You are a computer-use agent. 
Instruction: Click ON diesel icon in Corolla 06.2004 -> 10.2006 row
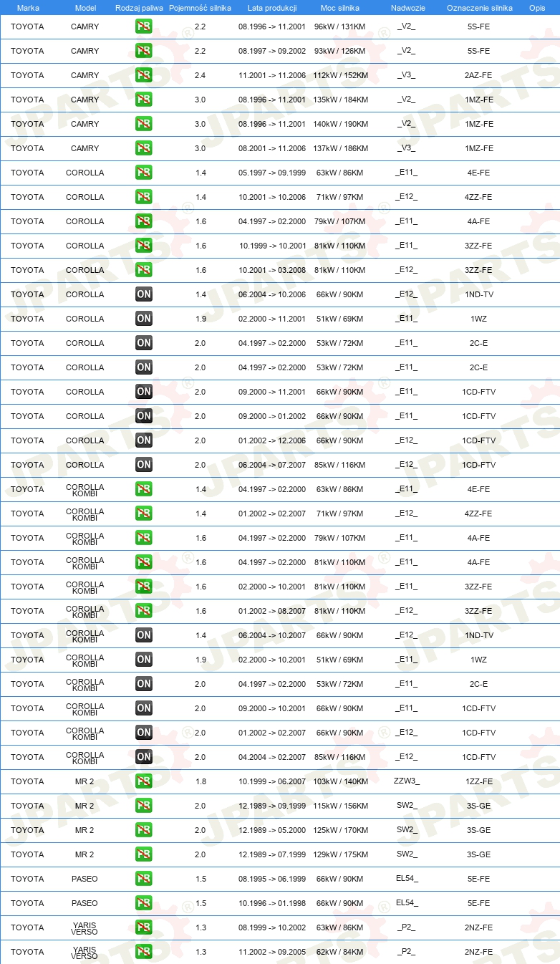pos(143,294)
